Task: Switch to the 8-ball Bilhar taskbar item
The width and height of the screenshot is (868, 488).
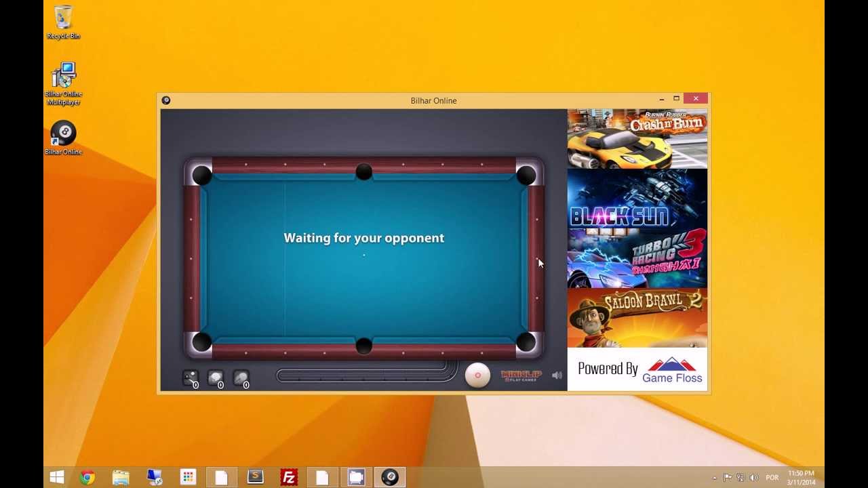Action: 390,477
